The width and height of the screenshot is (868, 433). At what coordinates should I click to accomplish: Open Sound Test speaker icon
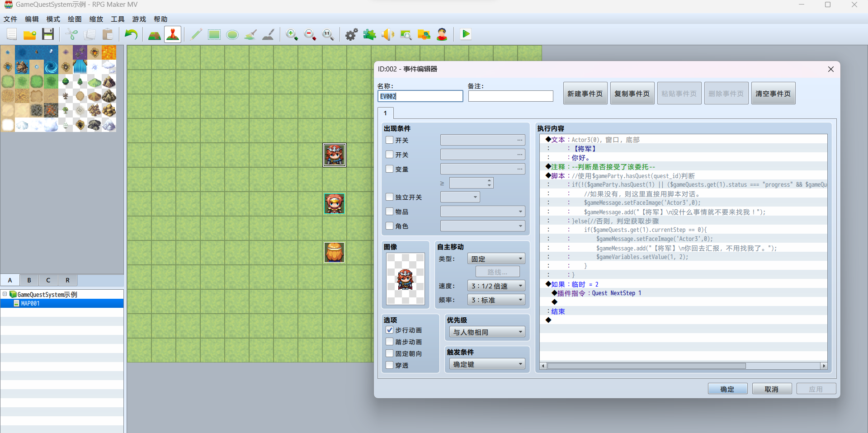pos(388,34)
